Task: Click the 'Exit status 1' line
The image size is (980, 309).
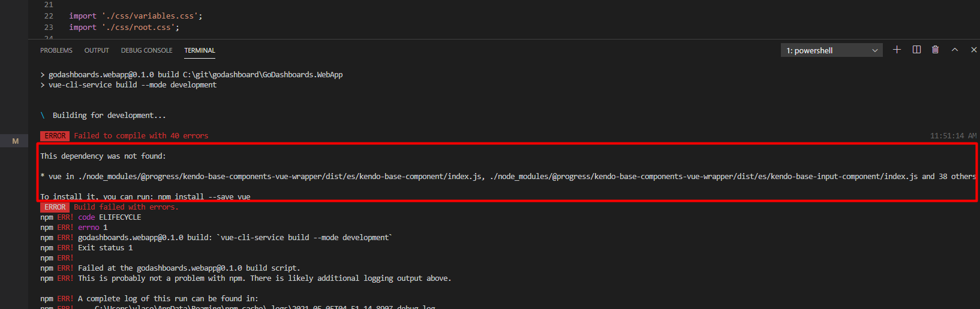Action: click(106, 248)
